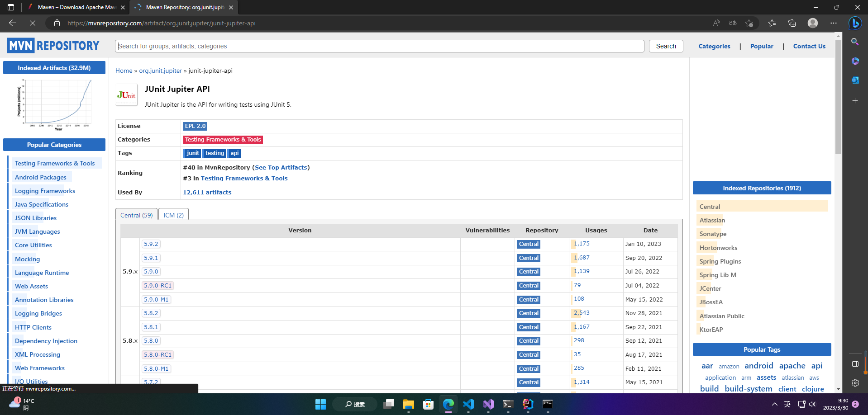Open the Mocking category
The image size is (868, 415).
click(x=27, y=259)
